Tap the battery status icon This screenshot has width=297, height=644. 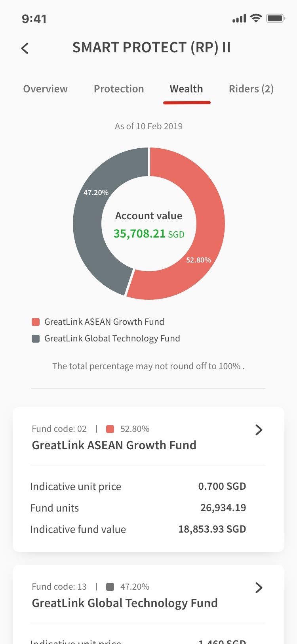click(276, 18)
